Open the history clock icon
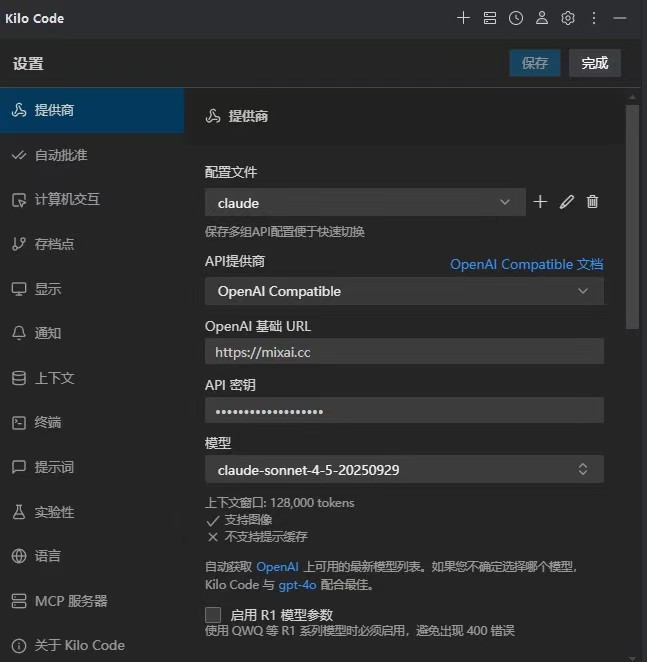This screenshot has width=647, height=662. click(x=515, y=18)
